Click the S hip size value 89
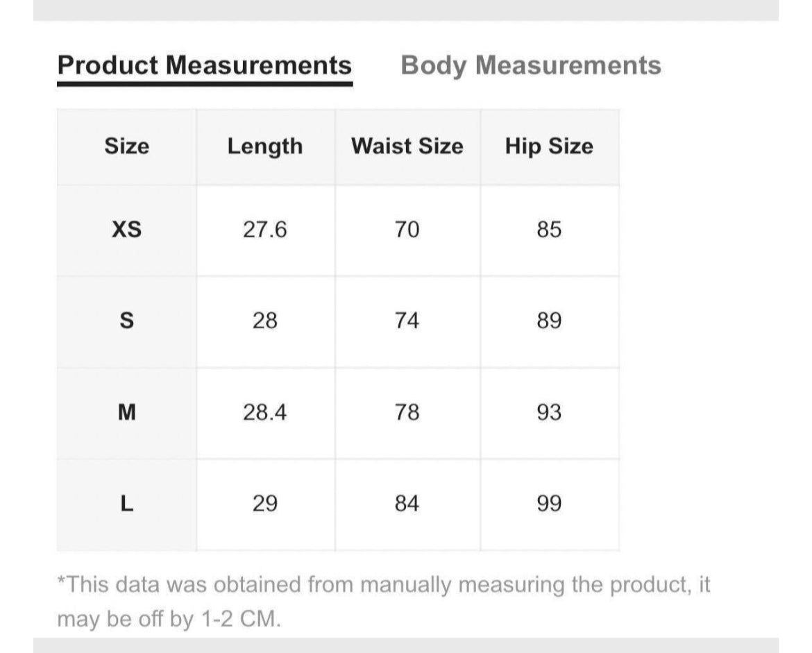This screenshot has width=812, height=653. 549,321
